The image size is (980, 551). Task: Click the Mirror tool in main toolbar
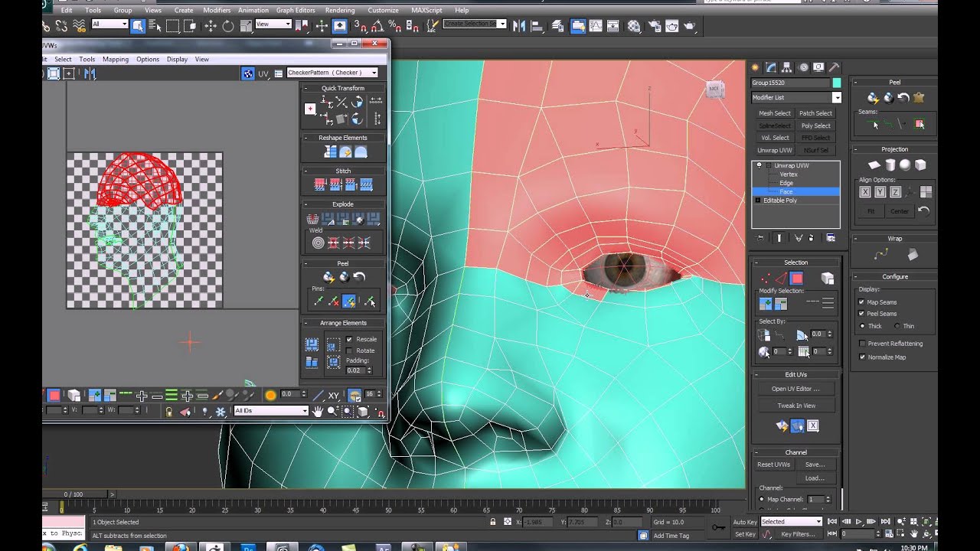[x=520, y=25]
